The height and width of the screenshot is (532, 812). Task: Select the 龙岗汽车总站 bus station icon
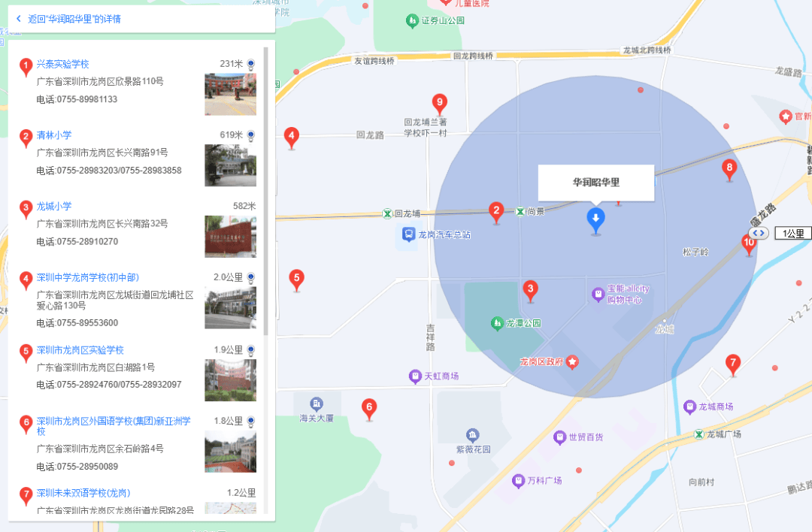pyautogui.click(x=408, y=234)
